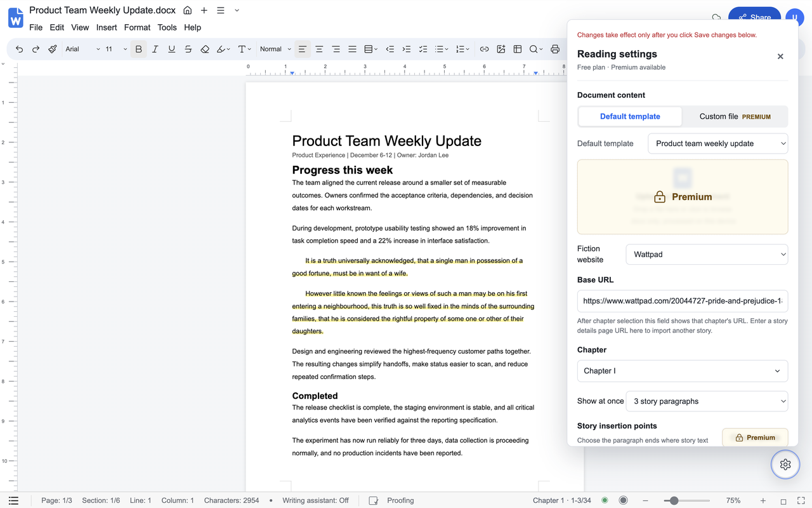The height and width of the screenshot is (508, 812).
Task: Expand the chevron next to title icons
Action: click(237, 10)
